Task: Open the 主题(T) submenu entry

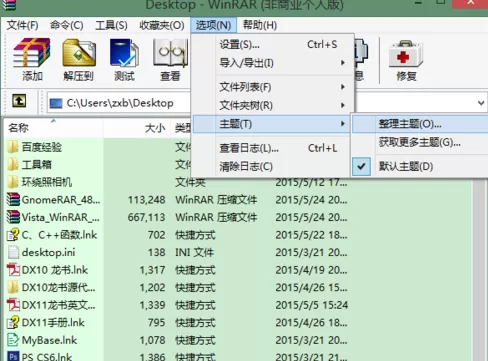Action: (x=272, y=124)
